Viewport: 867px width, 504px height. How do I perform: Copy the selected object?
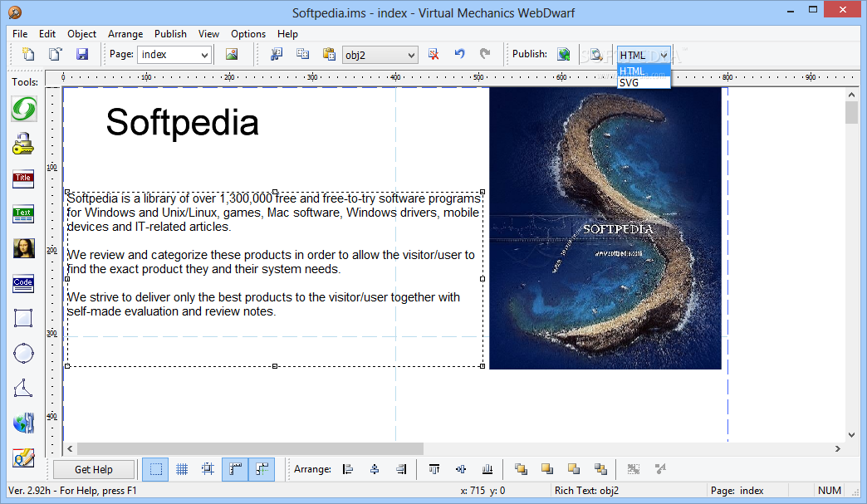302,54
